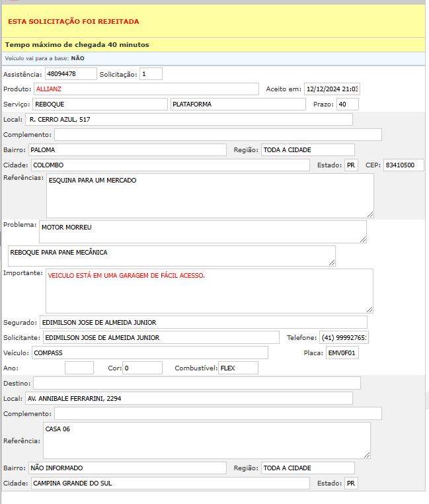The height and width of the screenshot is (504, 429).
Task: Click the Prazo field showing 40
Action: tap(348, 104)
